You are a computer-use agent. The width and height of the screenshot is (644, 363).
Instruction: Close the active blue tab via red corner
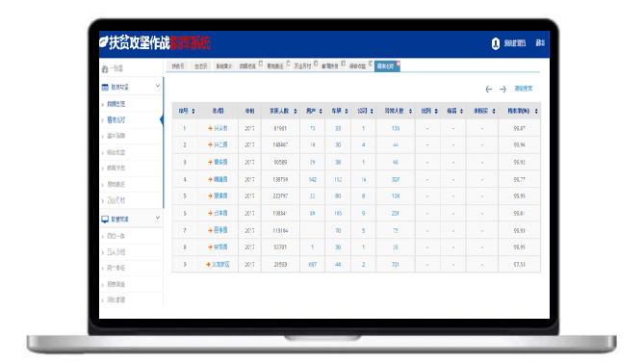point(398,63)
